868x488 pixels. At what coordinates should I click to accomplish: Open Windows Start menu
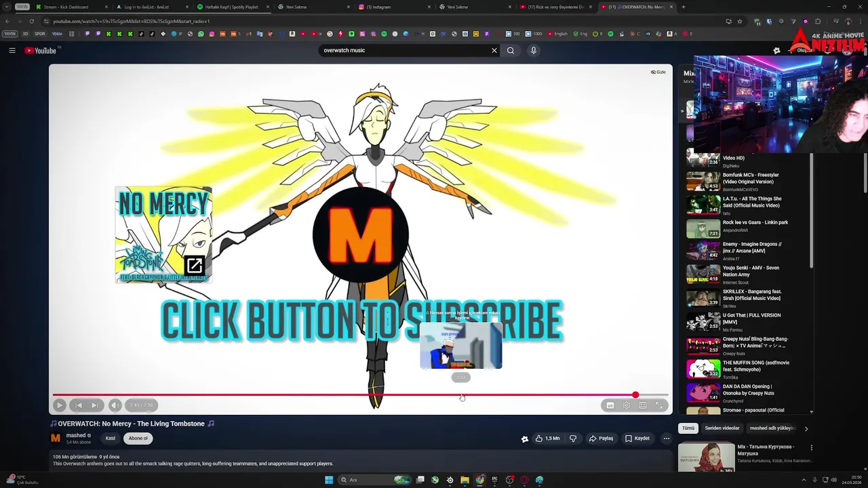click(329, 480)
